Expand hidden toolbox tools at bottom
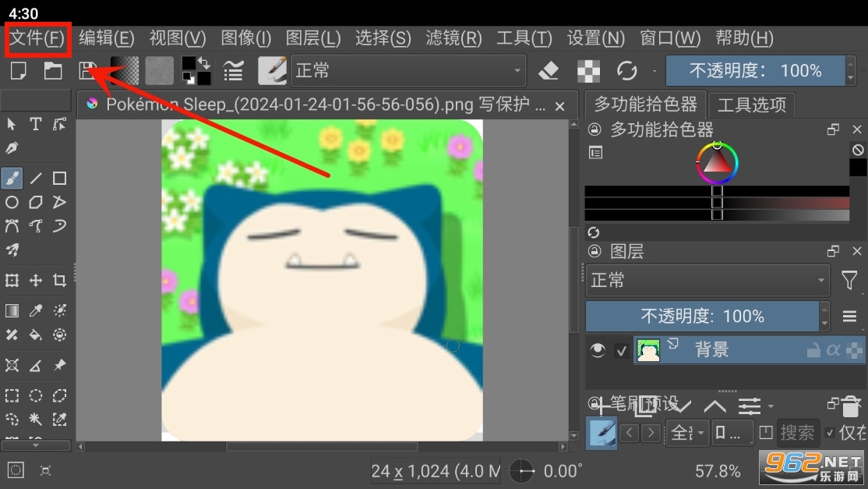 [x=35, y=445]
